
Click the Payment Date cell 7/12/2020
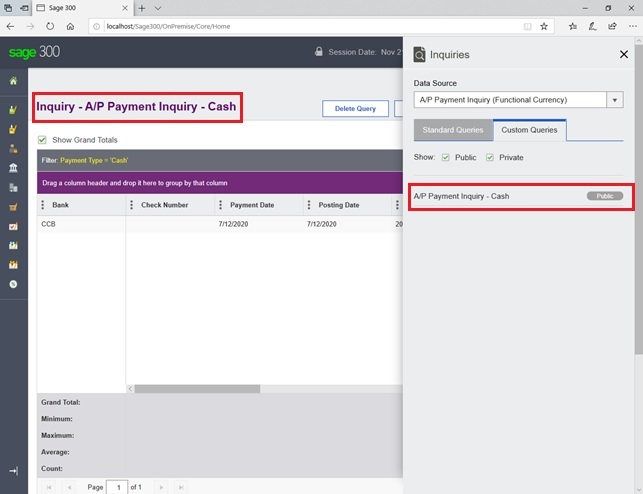[x=233, y=224]
